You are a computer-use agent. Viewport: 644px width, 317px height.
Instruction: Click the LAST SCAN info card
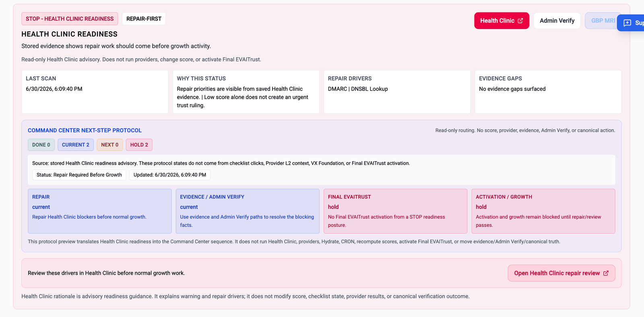95,92
